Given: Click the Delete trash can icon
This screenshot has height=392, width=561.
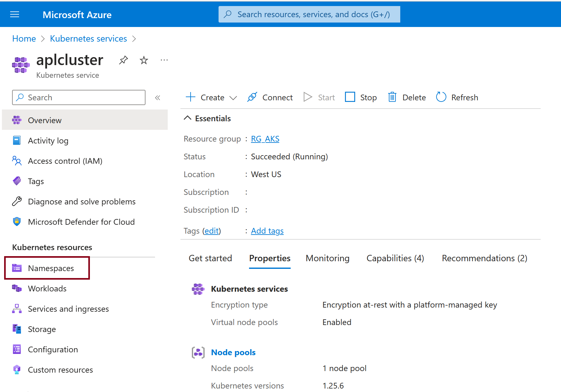Looking at the screenshot, I should point(392,97).
